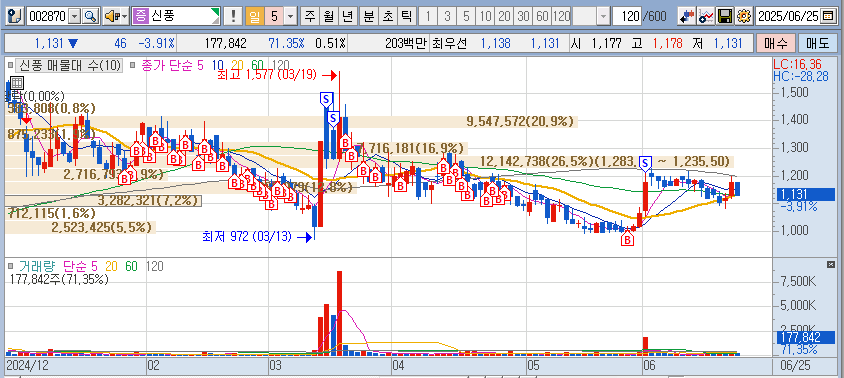Image resolution: width=844 pixels, height=378 pixels.
Task: Click the S sell marker in June
Action: point(645,163)
